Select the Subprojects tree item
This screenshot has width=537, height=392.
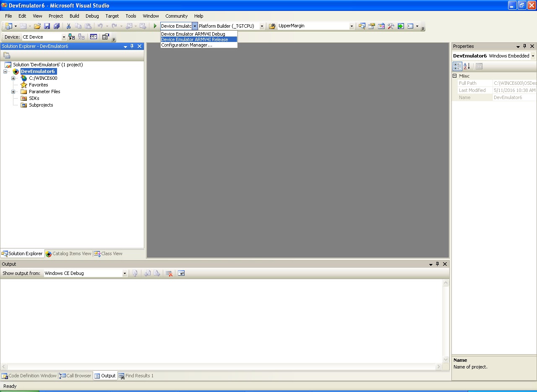pyautogui.click(x=41, y=105)
